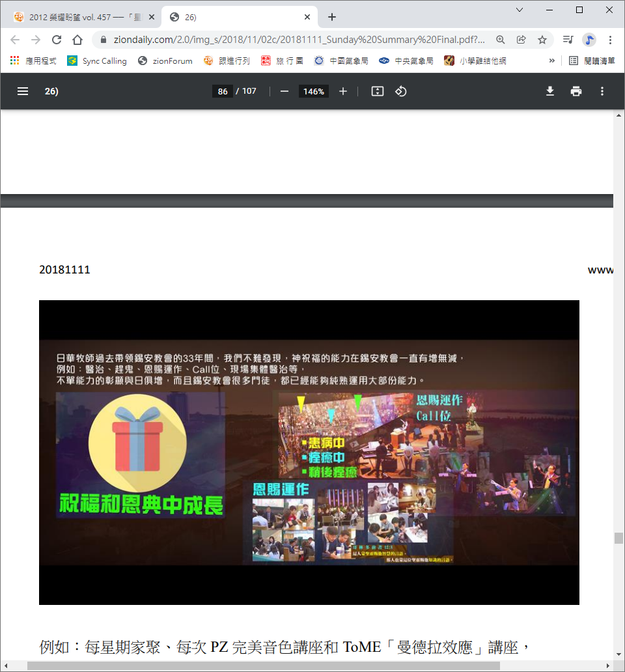
Task: Switch to the 2012 榮耀盼望 vol. 457 tab
Action: 81,17
